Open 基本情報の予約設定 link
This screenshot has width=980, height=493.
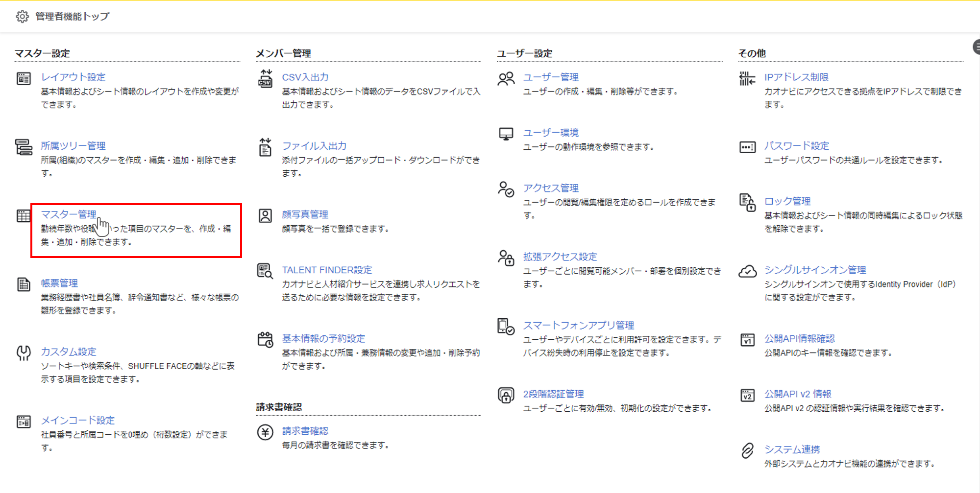click(x=323, y=339)
